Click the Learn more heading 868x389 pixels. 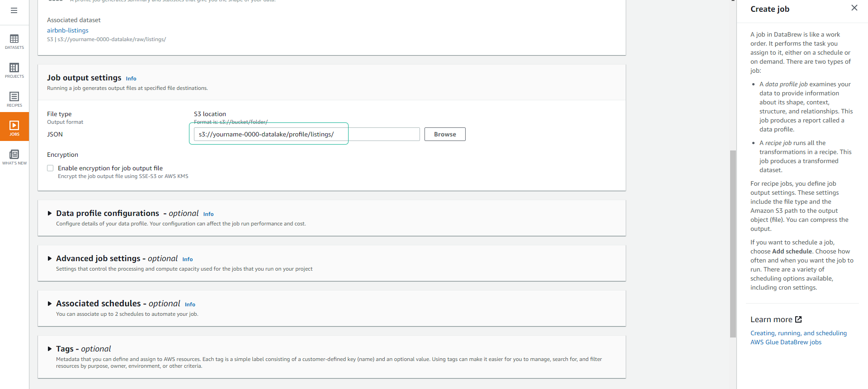coord(771,319)
